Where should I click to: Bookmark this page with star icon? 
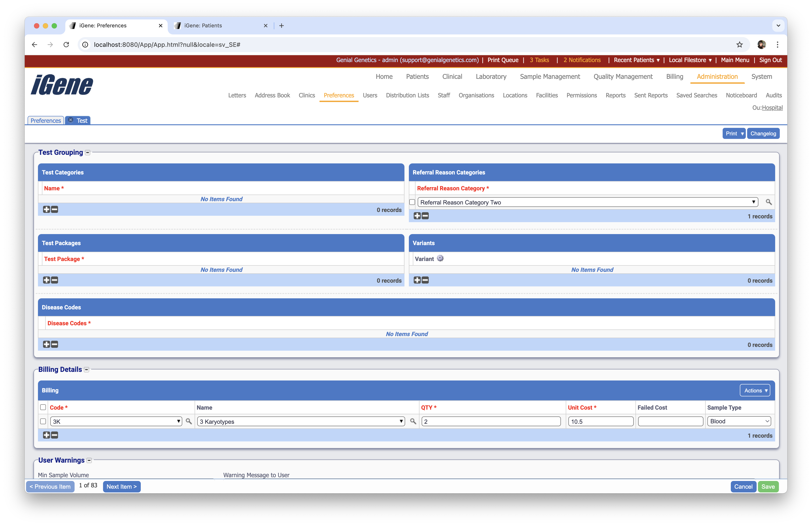pyautogui.click(x=739, y=44)
